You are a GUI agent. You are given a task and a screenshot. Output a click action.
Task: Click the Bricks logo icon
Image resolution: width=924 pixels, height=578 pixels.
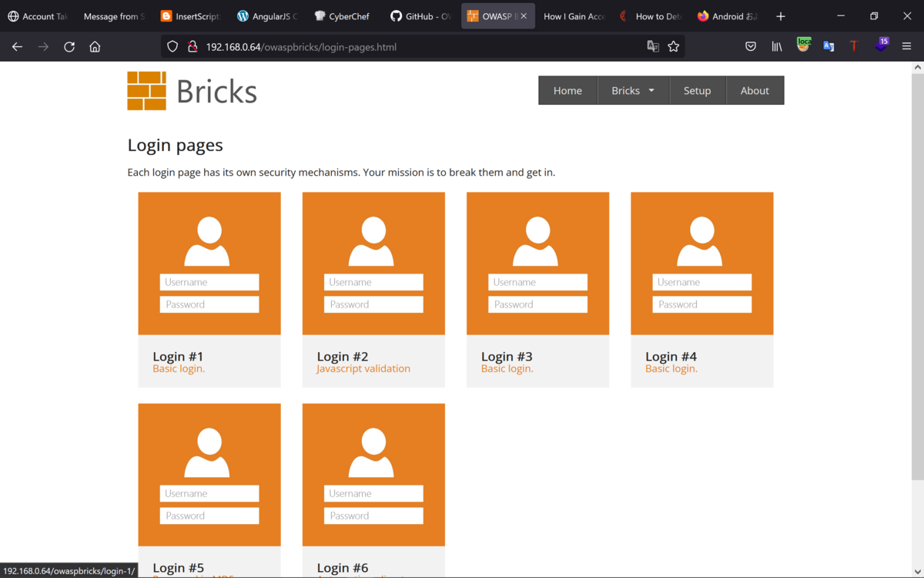[x=146, y=91]
